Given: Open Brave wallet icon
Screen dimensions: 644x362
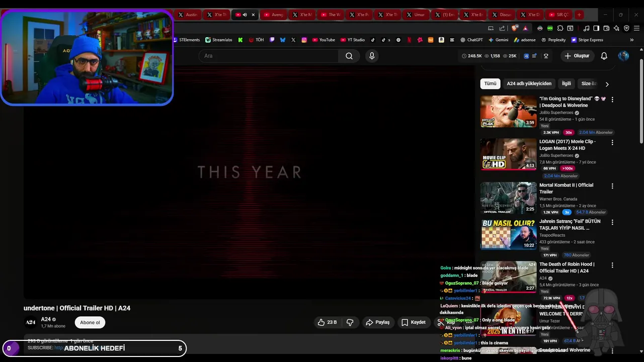Looking at the screenshot, I should pos(606,28).
